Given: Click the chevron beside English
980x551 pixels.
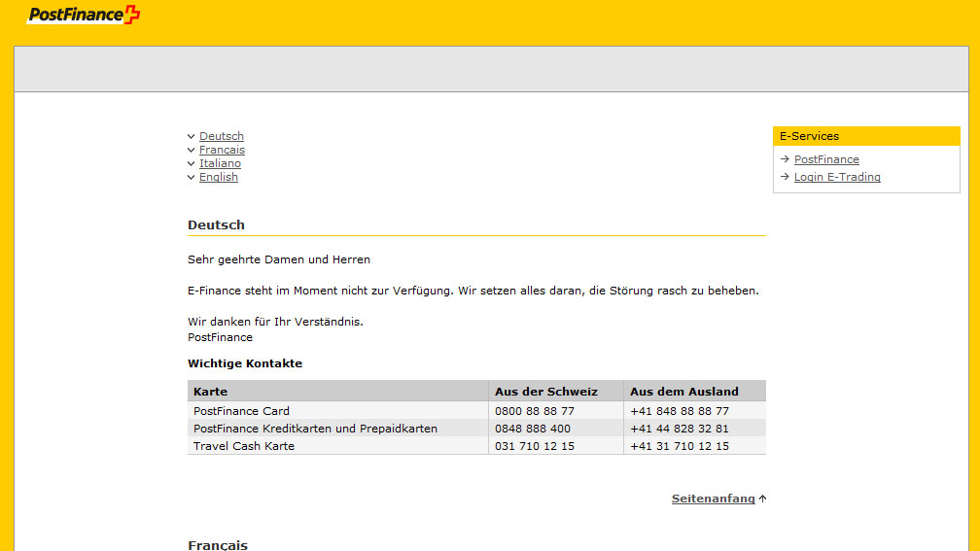Looking at the screenshot, I should (192, 178).
